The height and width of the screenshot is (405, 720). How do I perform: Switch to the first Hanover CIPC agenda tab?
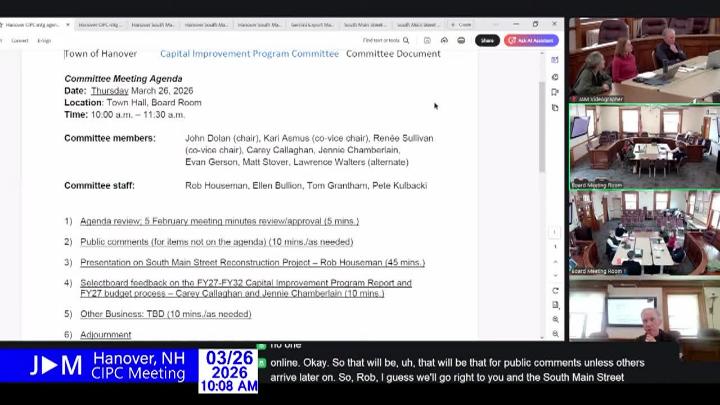click(30, 24)
